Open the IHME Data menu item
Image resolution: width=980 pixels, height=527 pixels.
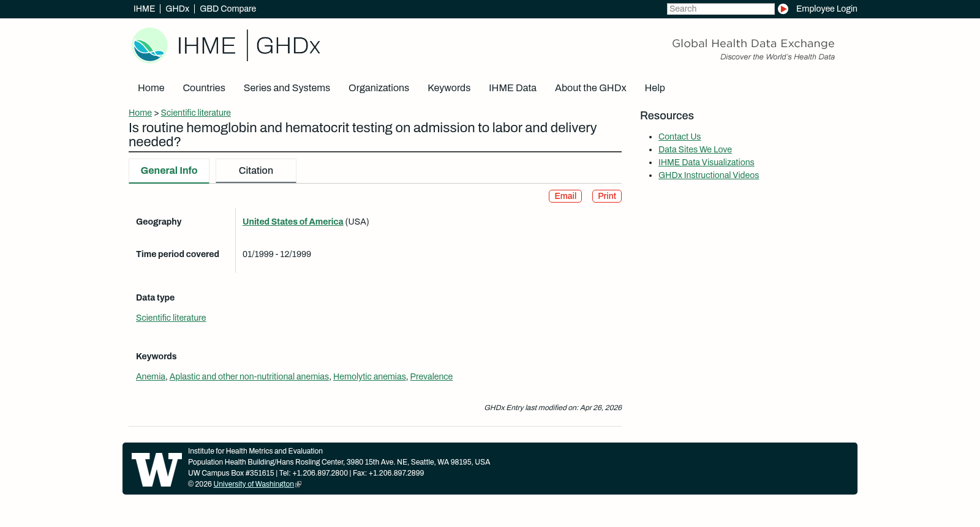pyautogui.click(x=513, y=88)
